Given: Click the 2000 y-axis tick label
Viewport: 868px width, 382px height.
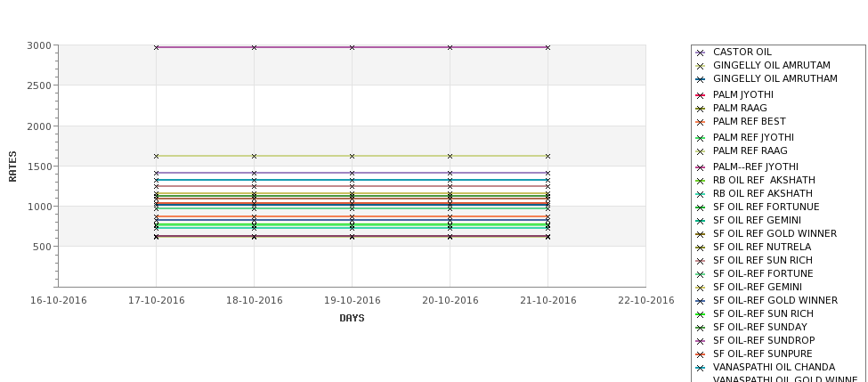Looking at the screenshot, I should [x=39, y=126].
